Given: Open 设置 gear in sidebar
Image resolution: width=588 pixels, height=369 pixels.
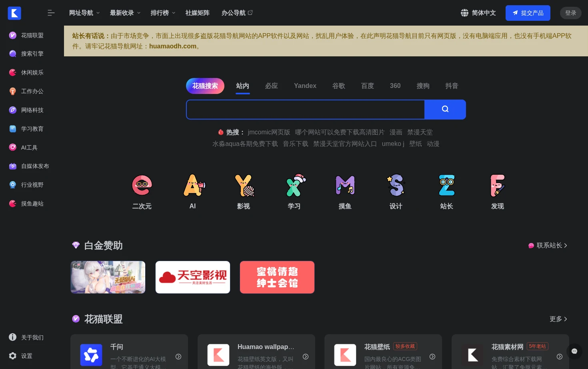Looking at the screenshot, I should pos(21,356).
